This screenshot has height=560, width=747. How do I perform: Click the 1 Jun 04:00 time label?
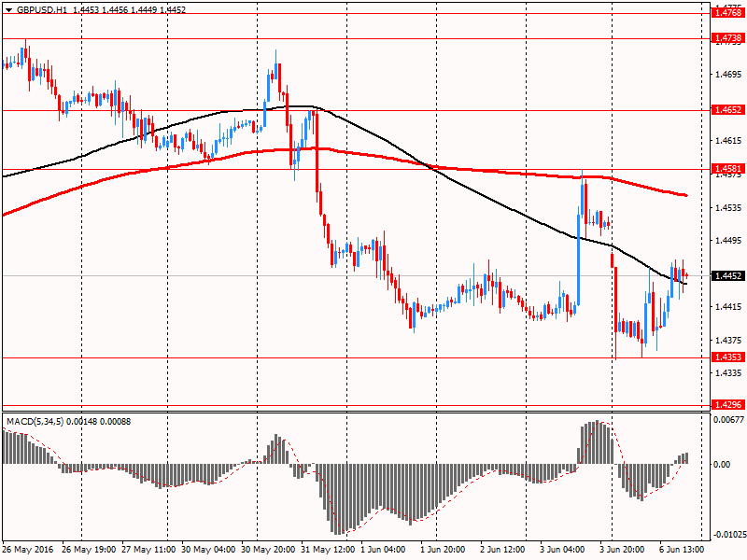click(383, 550)
